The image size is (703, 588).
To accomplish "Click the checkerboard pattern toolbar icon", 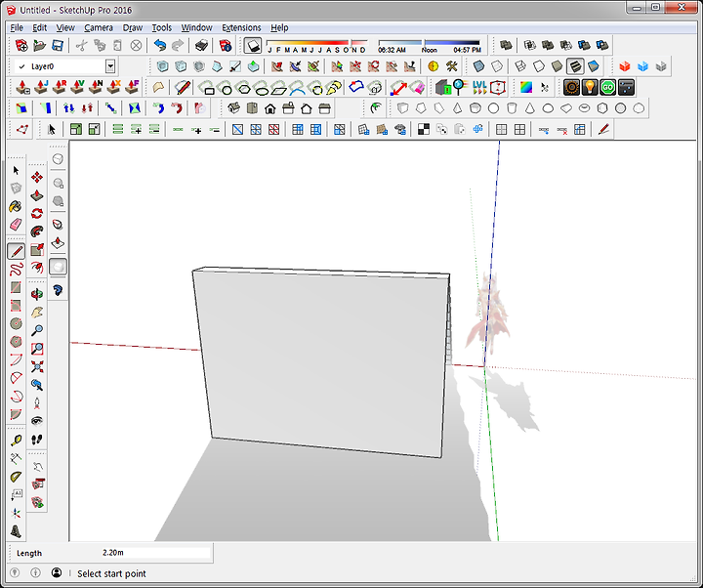I will pos(424,130).
